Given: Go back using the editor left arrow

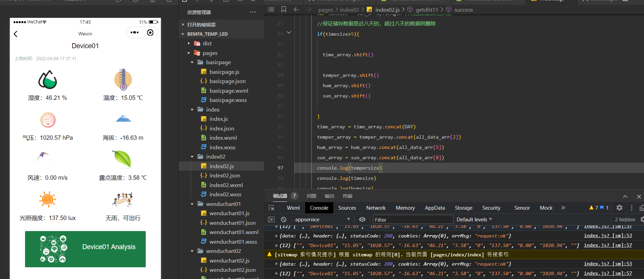Looking at the screenshot, I should click(297, 10).
